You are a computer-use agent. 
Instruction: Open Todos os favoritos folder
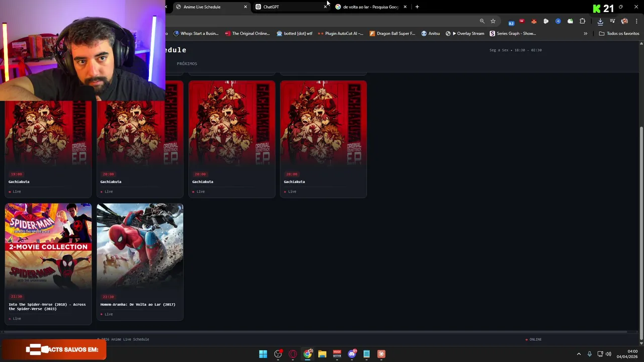(x=619, y=34)
